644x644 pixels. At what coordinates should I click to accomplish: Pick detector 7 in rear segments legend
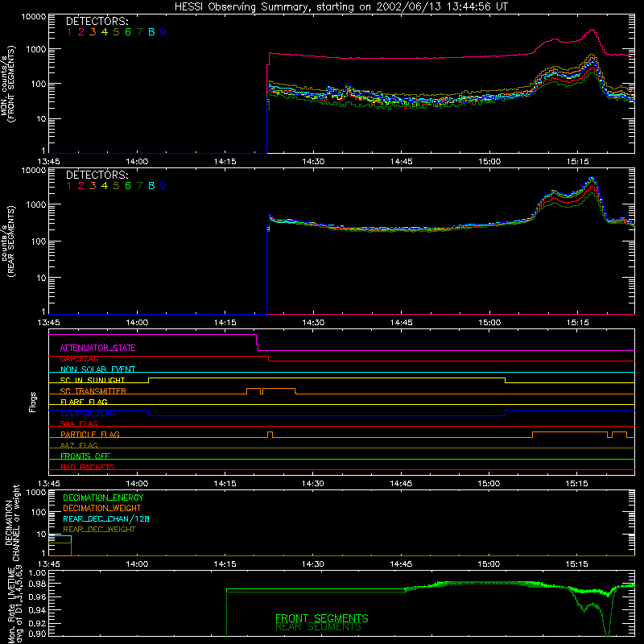(x=139, y=186)
